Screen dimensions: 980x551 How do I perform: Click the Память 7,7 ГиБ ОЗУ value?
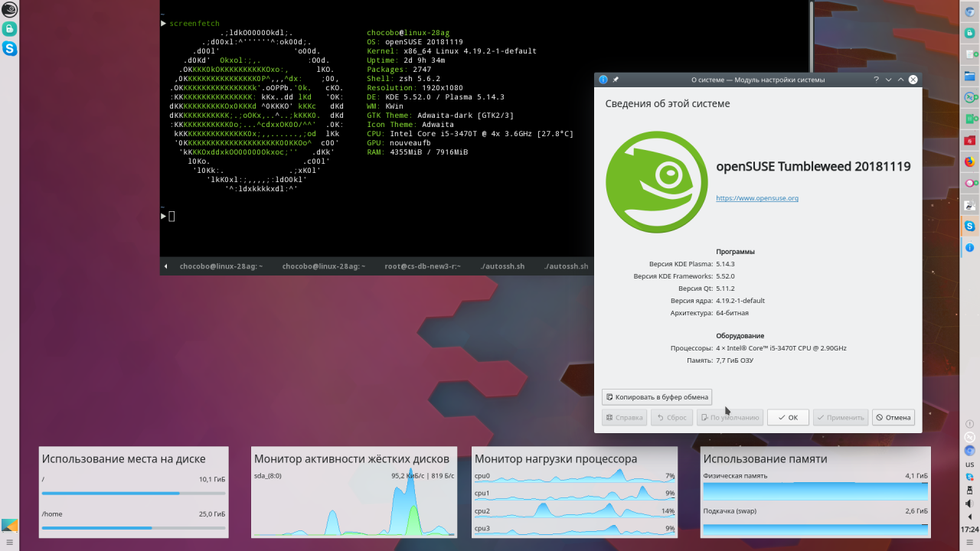[x=734, y=360]
